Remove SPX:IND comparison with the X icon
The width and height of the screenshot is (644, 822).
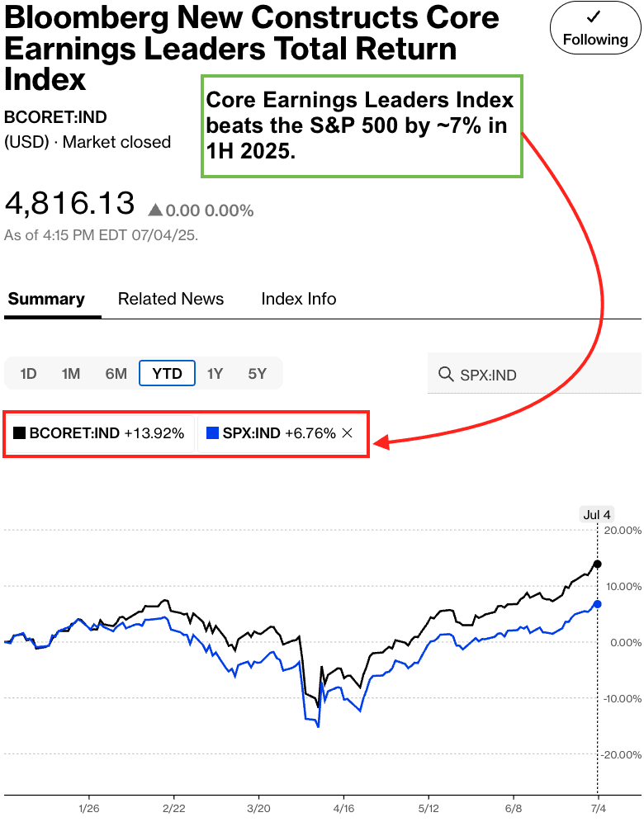347,433
